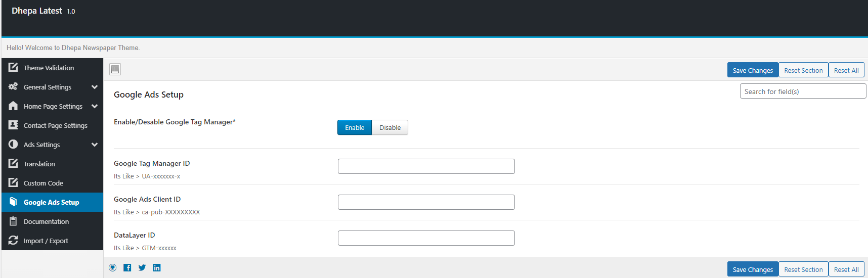Expand Home Page Settings submenu arrow
The width and height of the screenshot is (868, 278).
[x=95, y=106]
